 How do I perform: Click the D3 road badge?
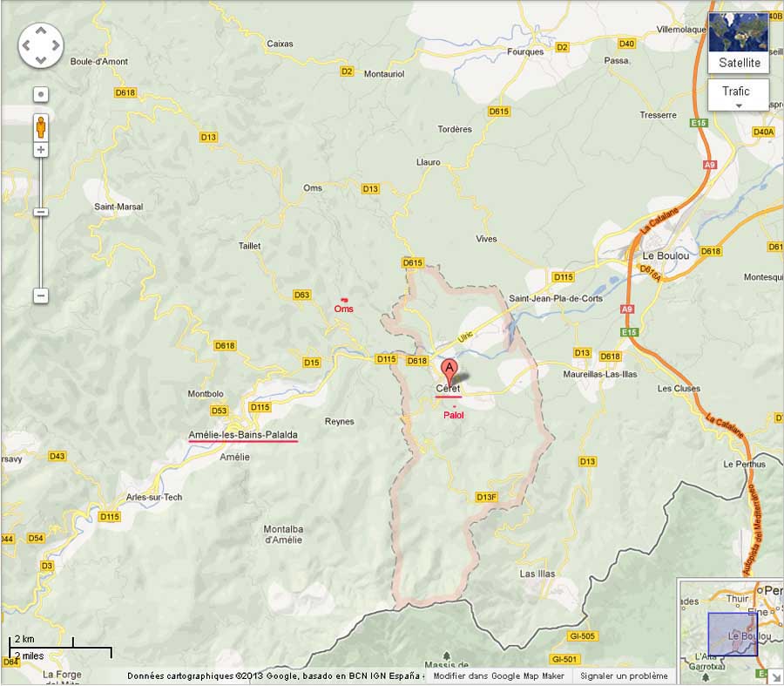tap(47, 566)
